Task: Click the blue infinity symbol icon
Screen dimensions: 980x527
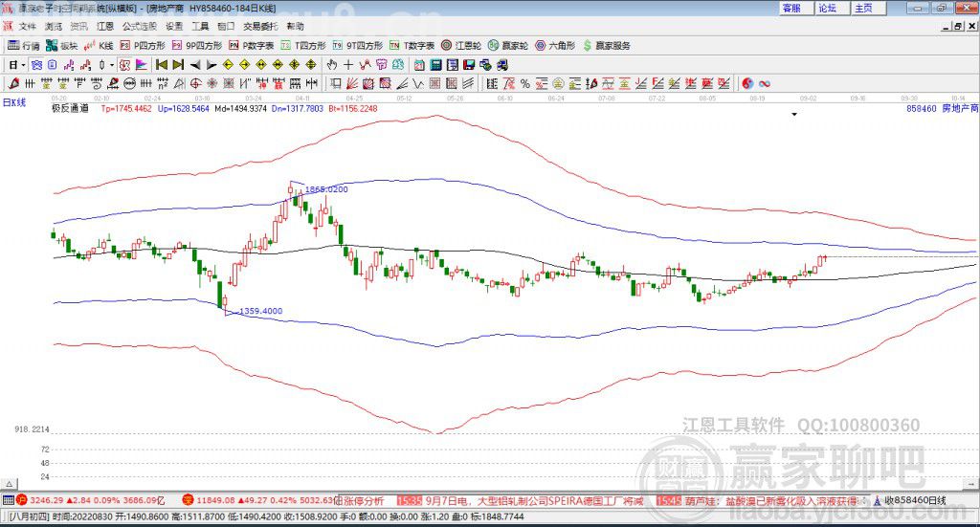Action: [765, 83]
